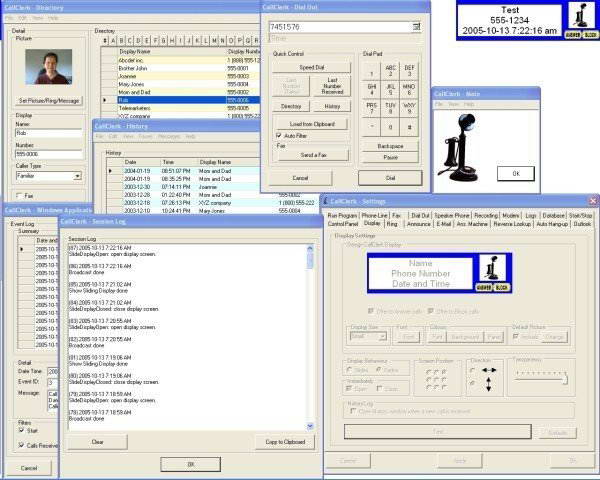Viewport: 600px width, 480px height.
Task: Select the Telemarketers row in the Directory list
Action: tap(181, 108)
